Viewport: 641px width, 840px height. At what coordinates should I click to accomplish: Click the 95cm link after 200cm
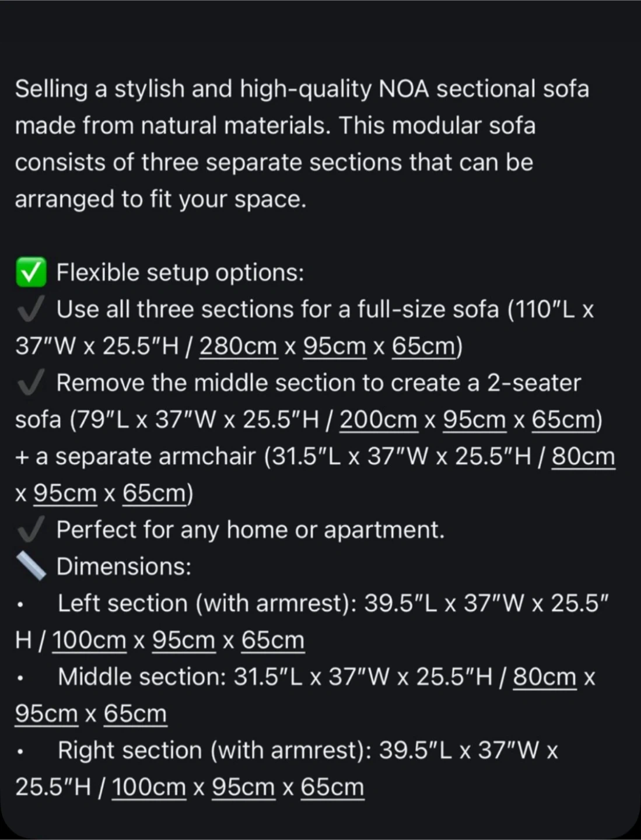(474, 420)
